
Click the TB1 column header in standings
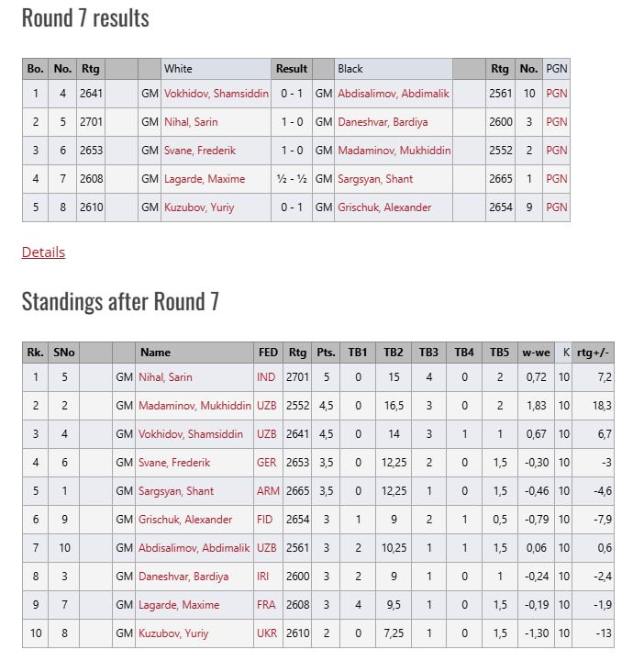point(357,353)
